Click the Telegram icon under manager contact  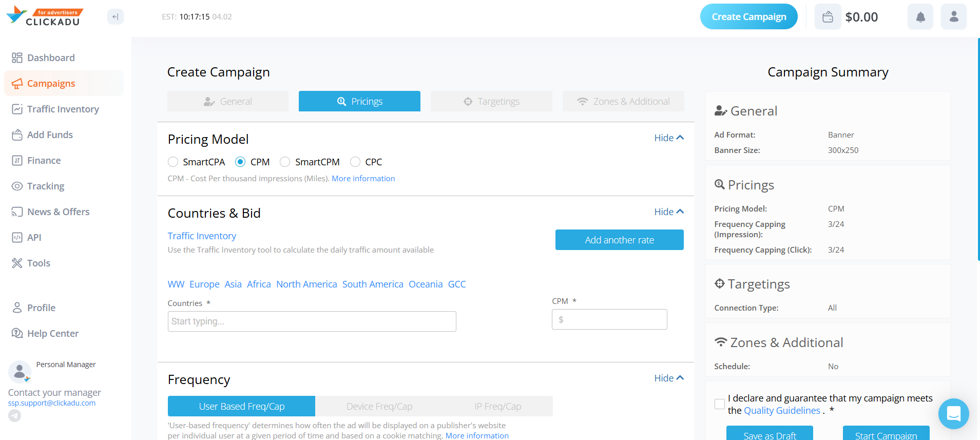pos(14,416)
